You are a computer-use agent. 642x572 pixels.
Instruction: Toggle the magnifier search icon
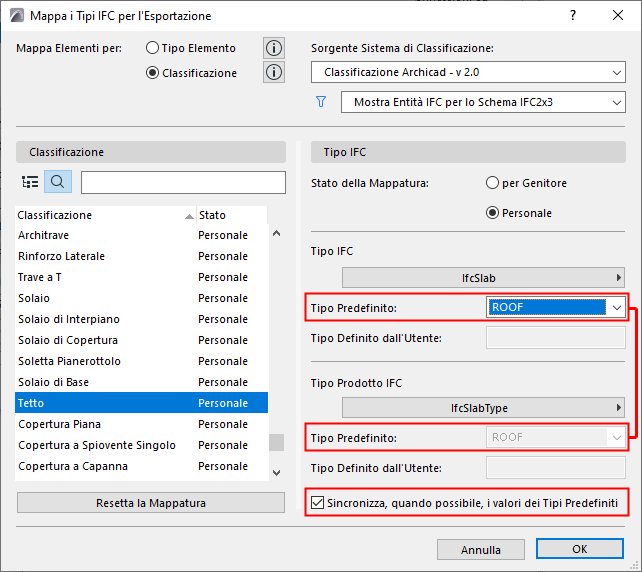pos(58,181)
